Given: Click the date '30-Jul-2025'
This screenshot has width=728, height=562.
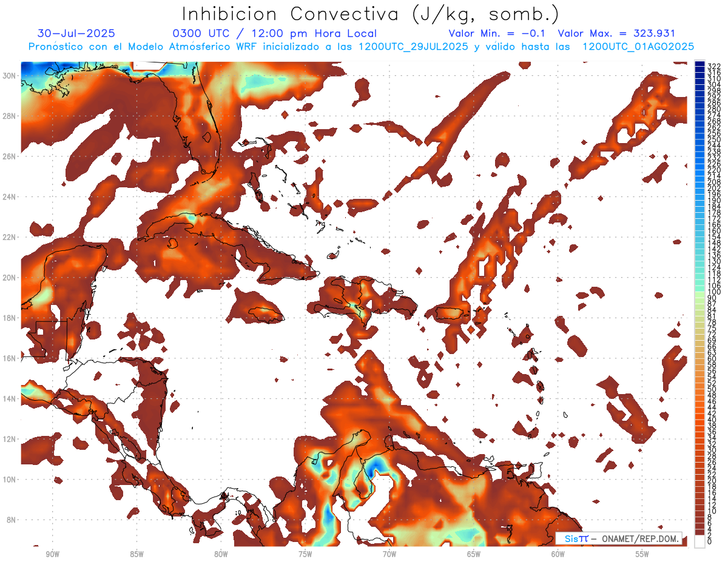Looking at the screenshot, I should click(76, 34).
